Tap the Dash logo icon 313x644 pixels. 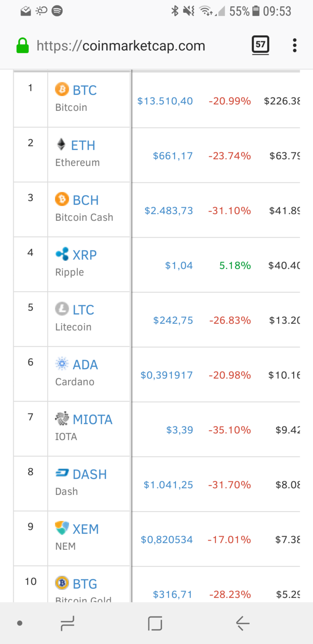62,473
